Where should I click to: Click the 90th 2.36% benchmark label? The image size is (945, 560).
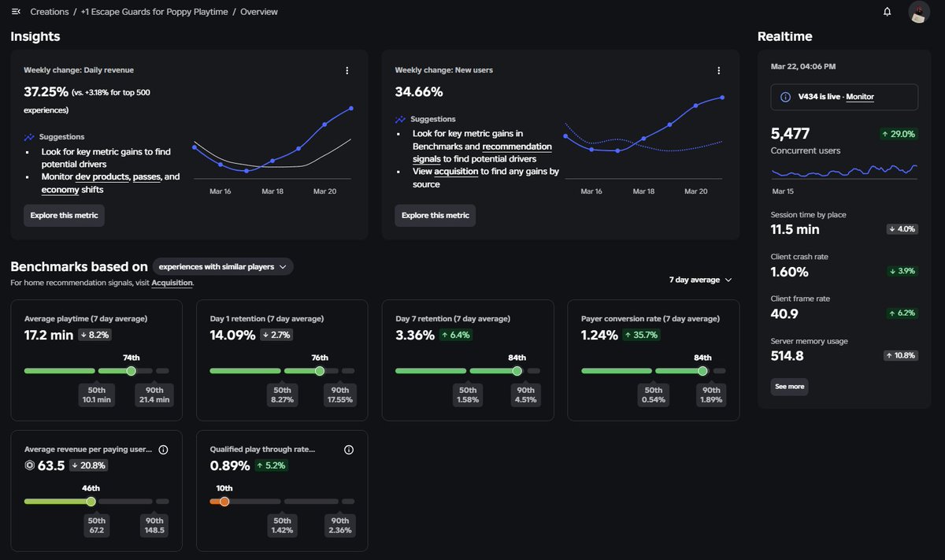[339, 525]
